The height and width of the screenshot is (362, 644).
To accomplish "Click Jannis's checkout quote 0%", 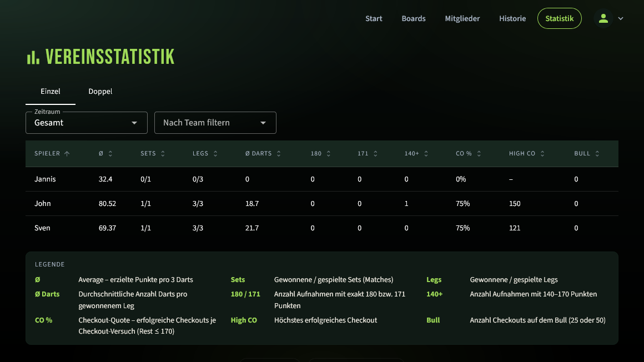I will click(461, 179).
